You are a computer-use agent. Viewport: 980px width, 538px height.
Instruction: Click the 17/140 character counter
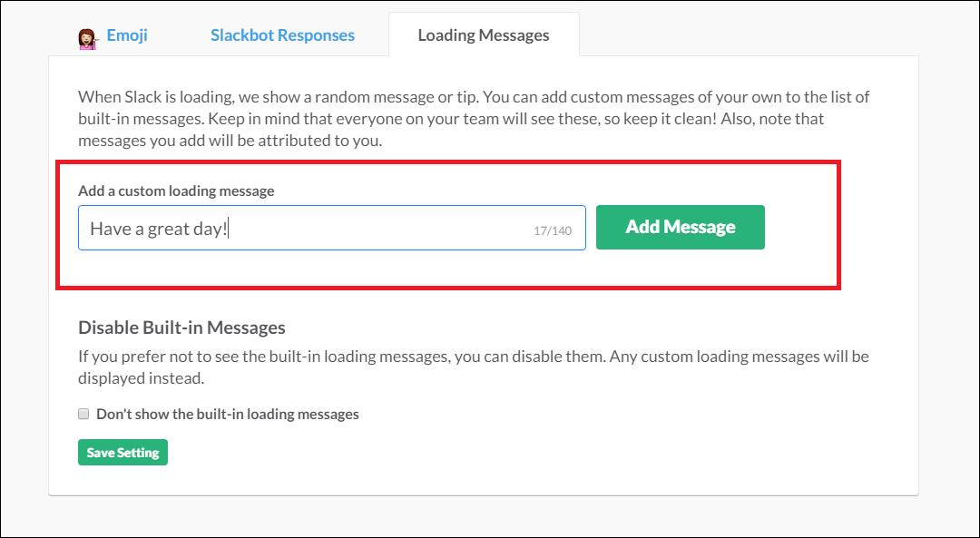point(553,230)
